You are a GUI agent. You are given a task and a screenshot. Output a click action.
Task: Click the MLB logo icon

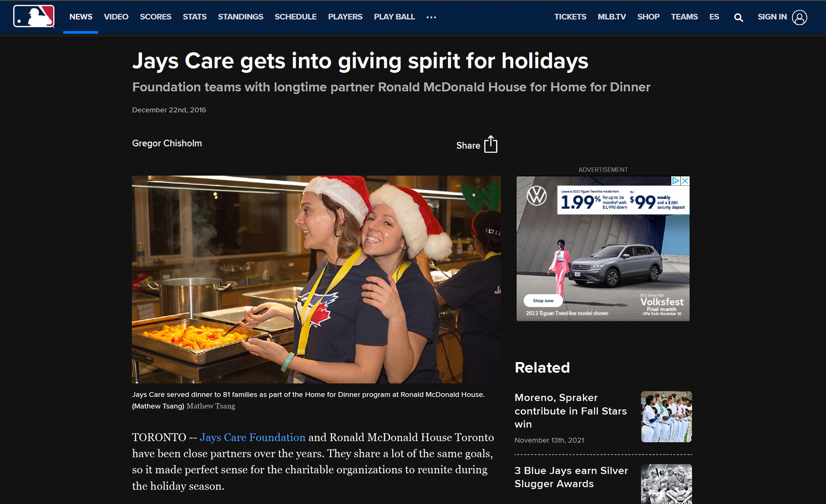pyautogui.click(x=34, y=16)
